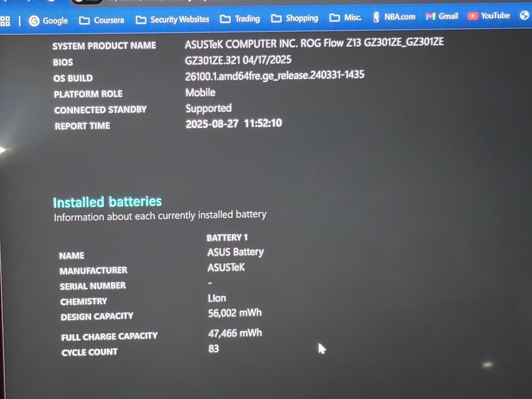Screen dimensions: 532x399
Task: Expand the Shopping bookmark folder
Action: coord(294,18)
